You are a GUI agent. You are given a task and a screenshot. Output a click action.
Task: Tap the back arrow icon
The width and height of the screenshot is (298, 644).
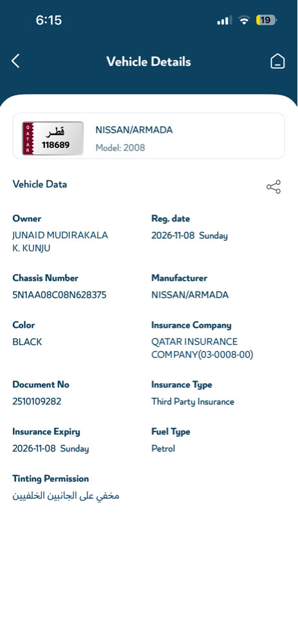click(x=15, y=61)
